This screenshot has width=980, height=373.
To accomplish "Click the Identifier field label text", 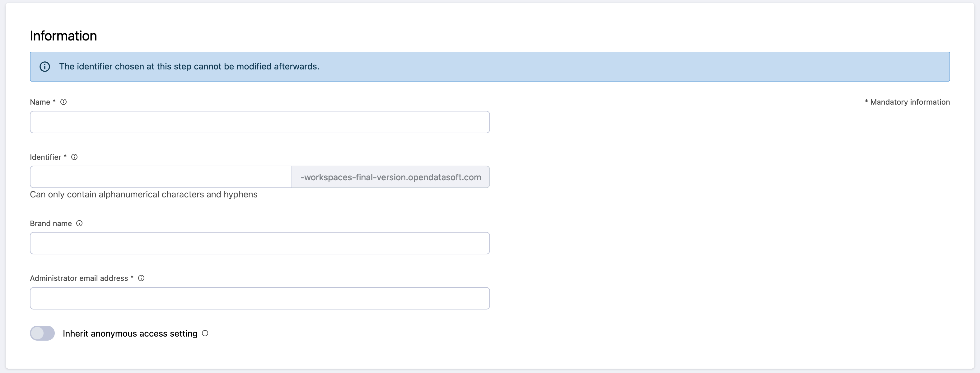I will [x=45, y=157].
